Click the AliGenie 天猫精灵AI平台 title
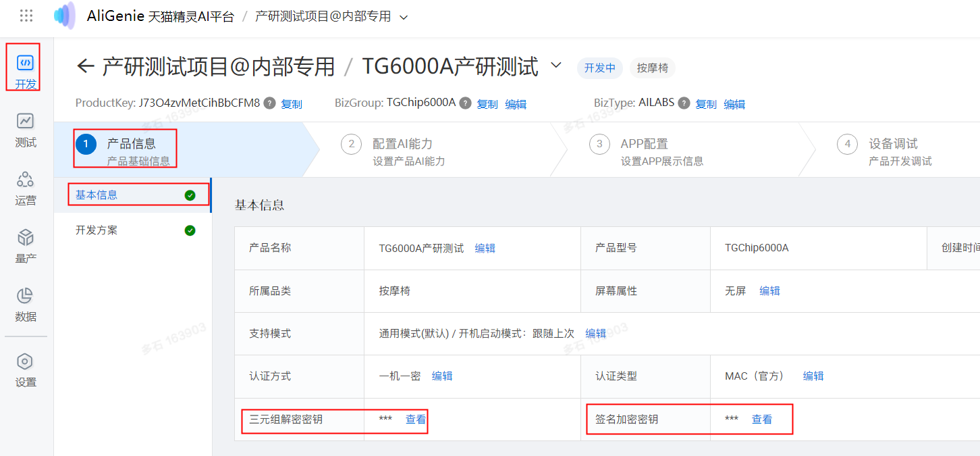980x456 pixels. pos(161,16)
